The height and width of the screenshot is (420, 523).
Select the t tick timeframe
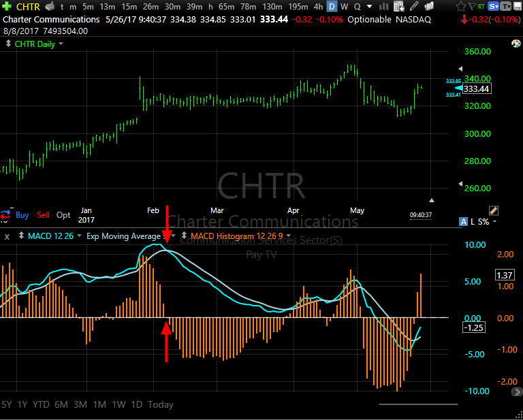(x=62, y=6)
